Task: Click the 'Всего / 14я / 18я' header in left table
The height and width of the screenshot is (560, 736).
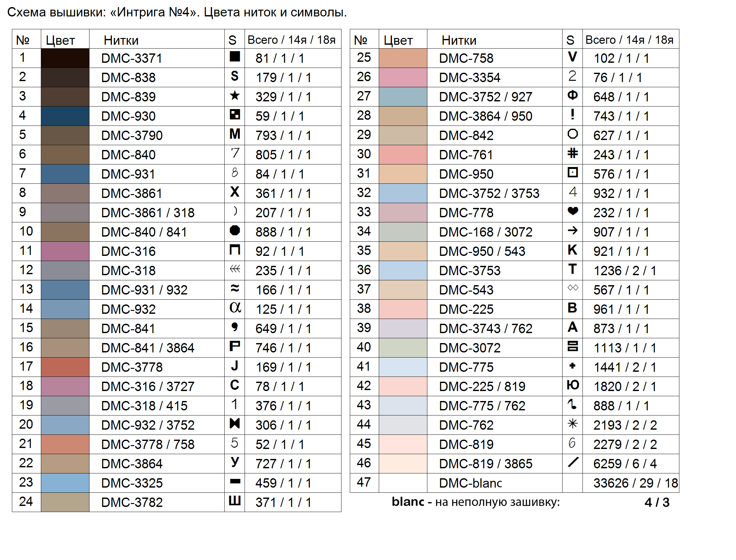Action: pyautogui.click(x=292, y=40)
